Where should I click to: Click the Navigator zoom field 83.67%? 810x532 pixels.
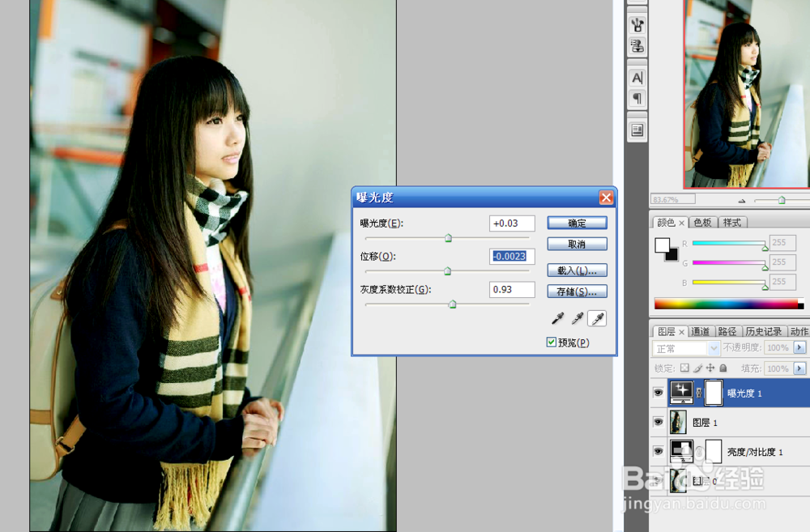(x=672, y=199)
